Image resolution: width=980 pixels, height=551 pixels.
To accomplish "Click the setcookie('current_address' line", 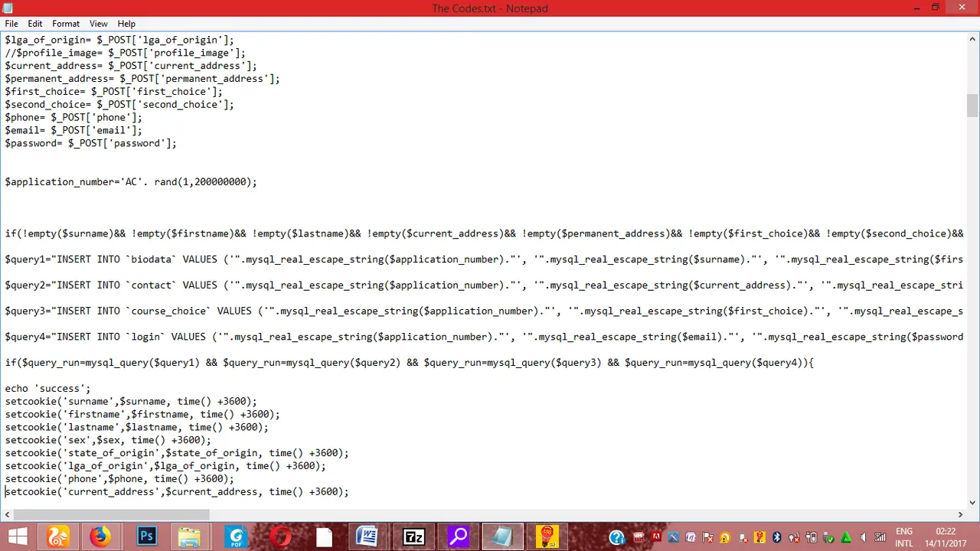I will (x=177, y=492).
